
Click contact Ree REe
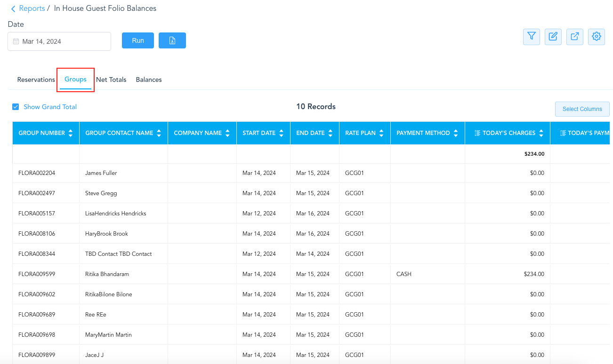96,315
